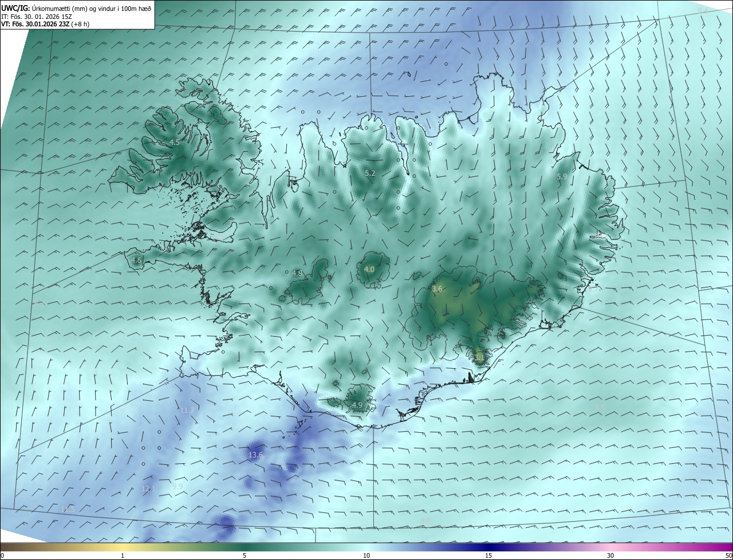Click the 15 tick label on the color scale
The height and width of the screenshot is (560, 733).
tap(488, 555)
